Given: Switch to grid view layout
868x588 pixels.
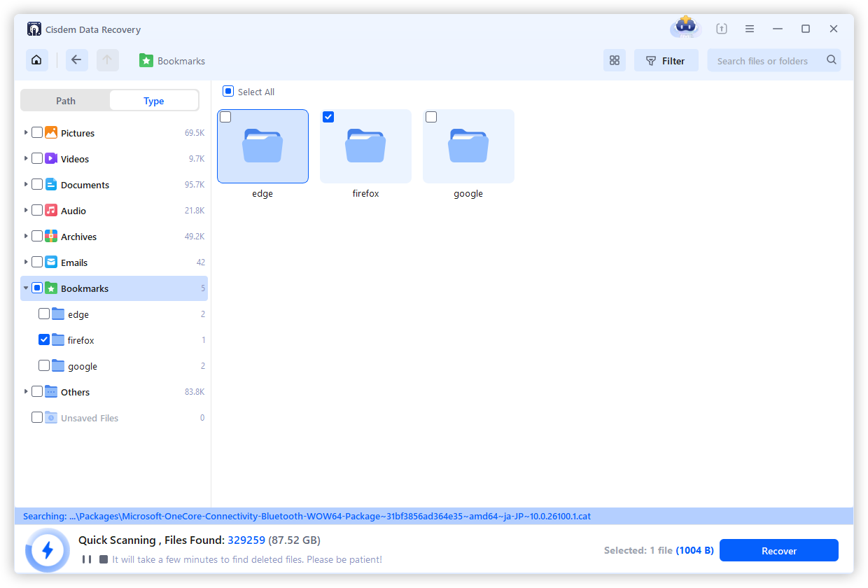Looking at the screenshot, I should [x=615, y=60].
